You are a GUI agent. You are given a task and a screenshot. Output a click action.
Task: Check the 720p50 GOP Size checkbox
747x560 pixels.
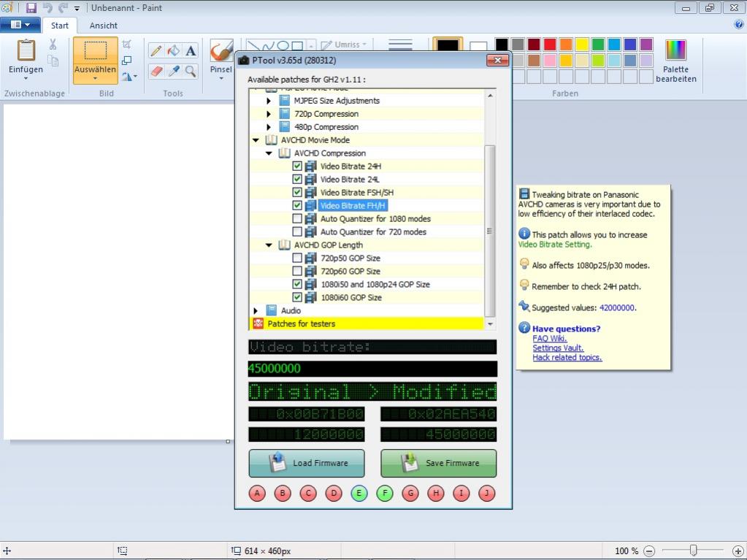[297, 258]
